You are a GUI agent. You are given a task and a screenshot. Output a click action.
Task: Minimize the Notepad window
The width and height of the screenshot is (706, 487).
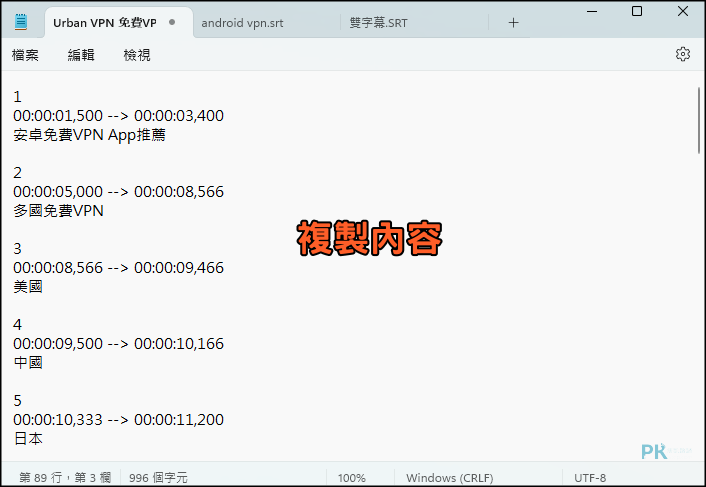tap(592, 11)
